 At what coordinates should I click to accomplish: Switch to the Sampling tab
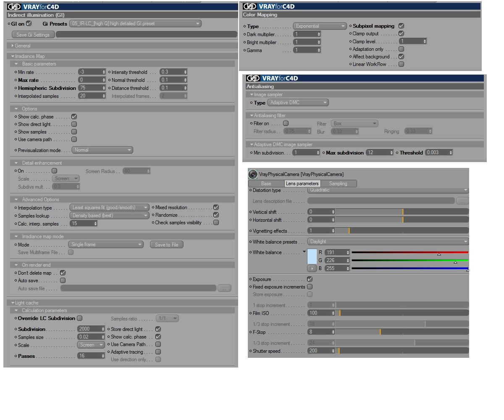338,184
